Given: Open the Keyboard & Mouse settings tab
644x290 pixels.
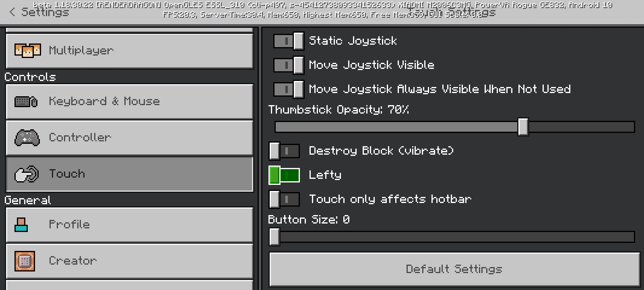Looking at the screenshot, I should click(x=130, y=101).
